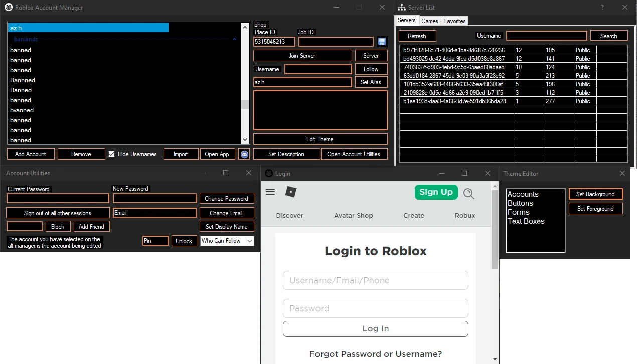Screen dimensions: 637x364
Task: Select Accounts in the Theme Editor list
Action: (523, 194)
